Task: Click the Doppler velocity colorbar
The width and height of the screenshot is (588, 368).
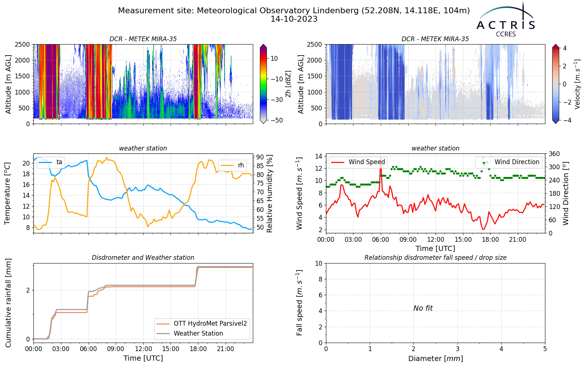Action: [556, 84]
